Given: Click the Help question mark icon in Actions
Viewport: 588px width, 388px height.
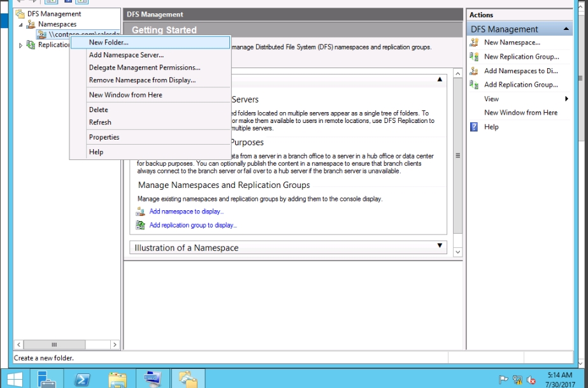Looking at the screenshot, I should coord(474,127).
